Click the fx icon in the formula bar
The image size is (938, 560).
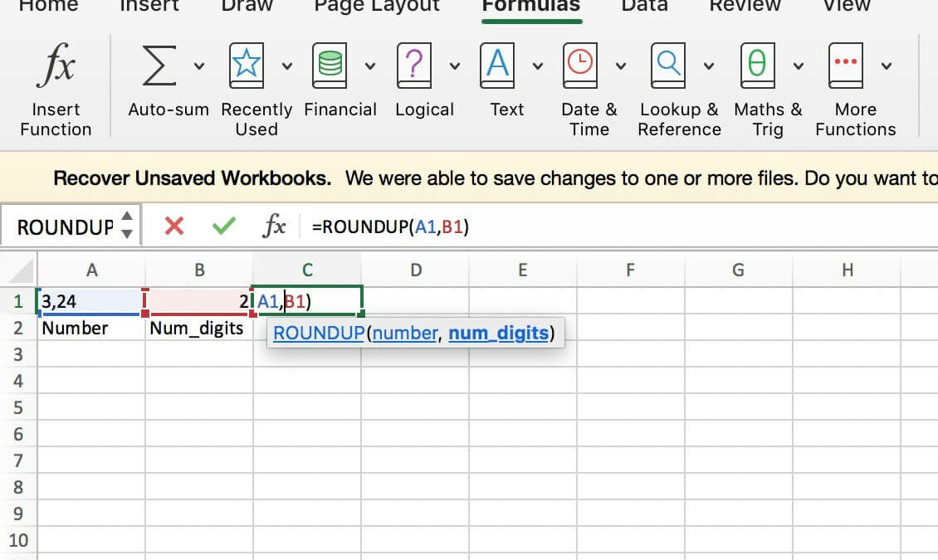(274, 226)
